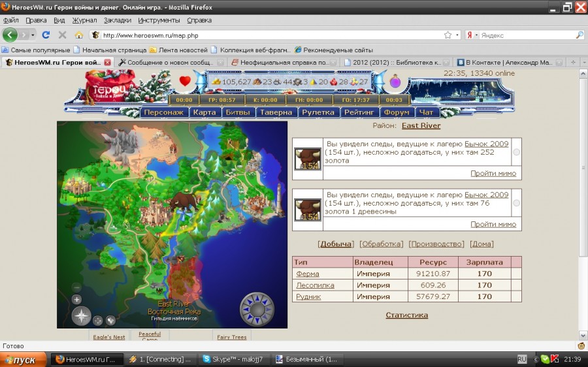588x367 pixels.
Task: Zoom out the map with minus button
Action: (76, 288)
